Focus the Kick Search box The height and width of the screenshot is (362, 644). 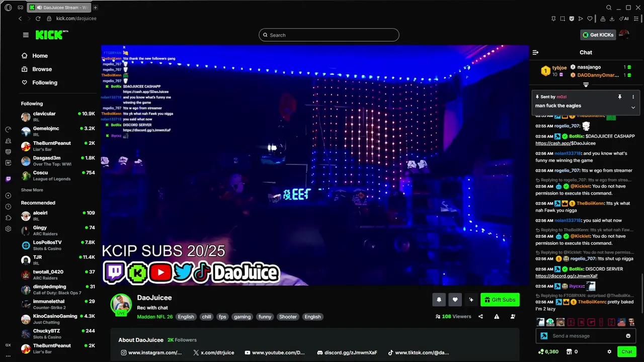pos(329,35)
